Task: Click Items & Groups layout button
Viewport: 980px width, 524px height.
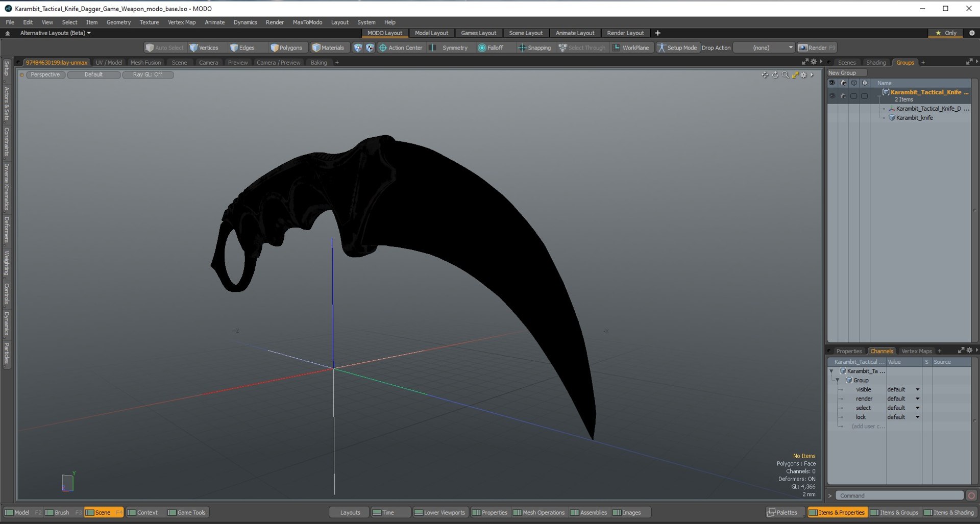Action: click(x=894, y=512)
